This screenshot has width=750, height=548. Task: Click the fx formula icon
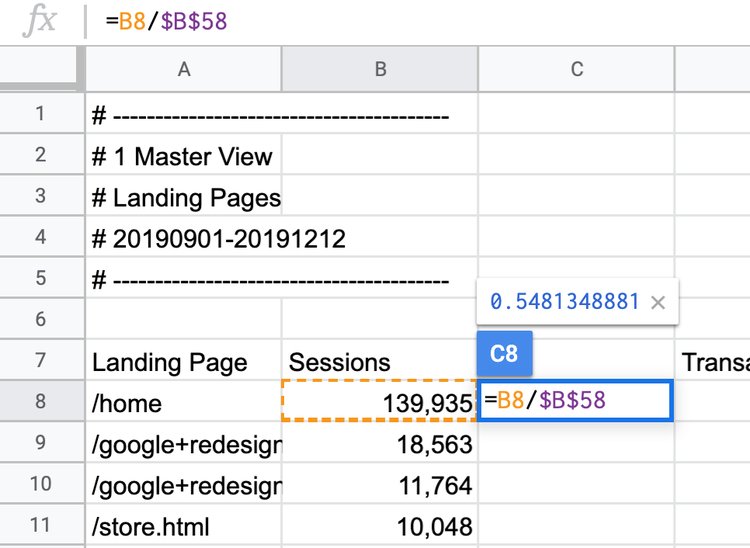[40, 21]
